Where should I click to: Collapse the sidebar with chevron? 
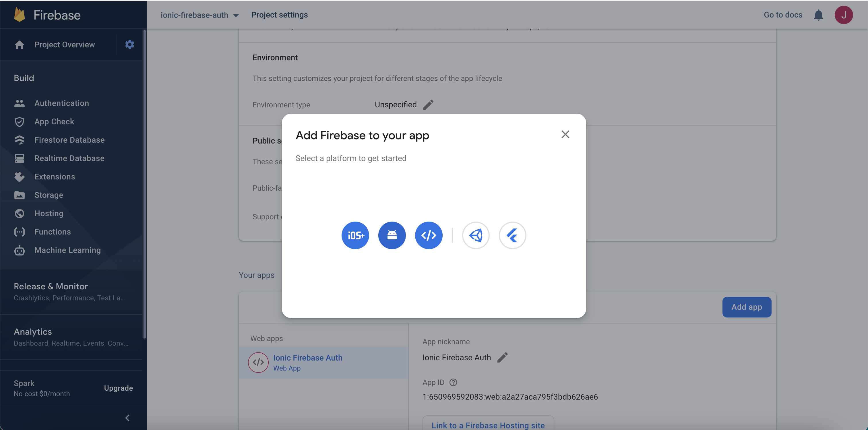click(127, 418)
